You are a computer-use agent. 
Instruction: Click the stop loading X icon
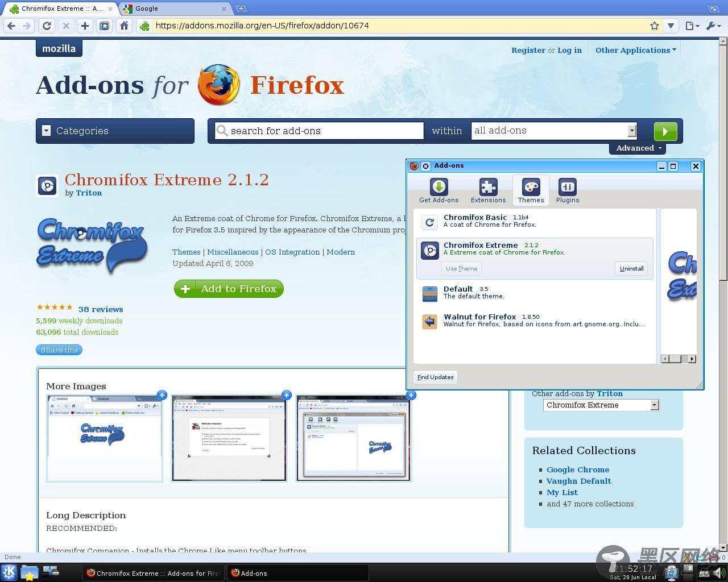click(66, 26)
